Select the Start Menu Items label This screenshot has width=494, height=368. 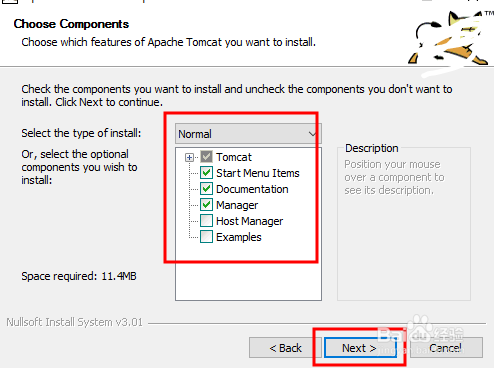pyautogui.click(x=258, y=173)
